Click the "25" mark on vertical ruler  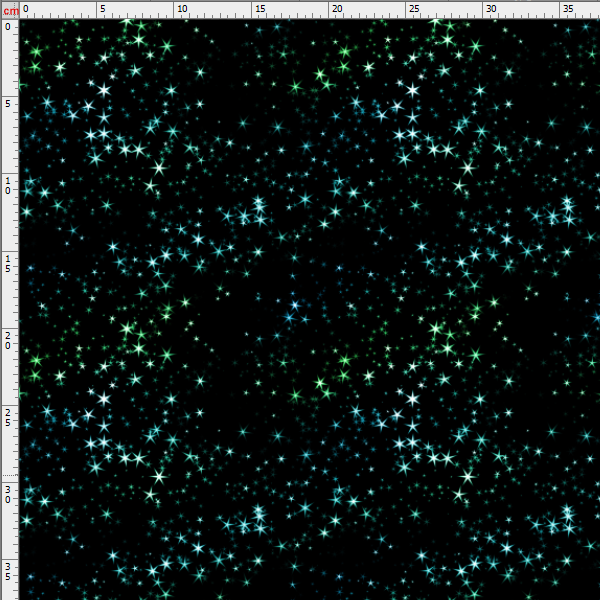click(8, 417)
